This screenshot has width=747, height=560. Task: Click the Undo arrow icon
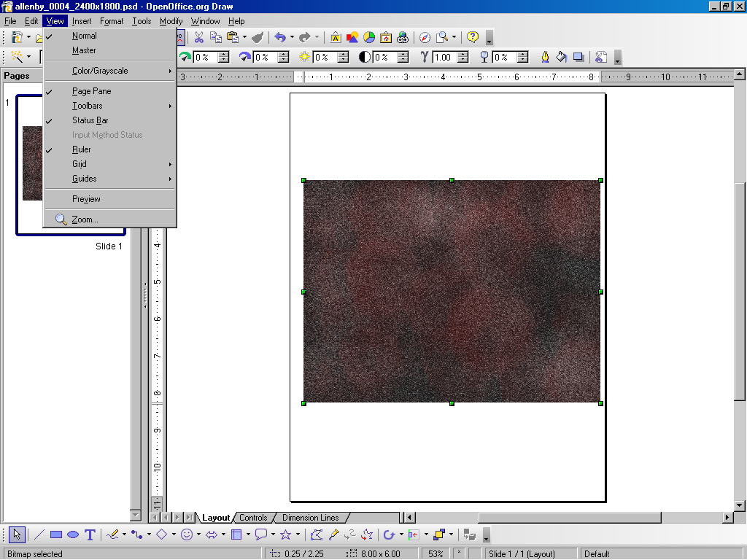point(279,37)
